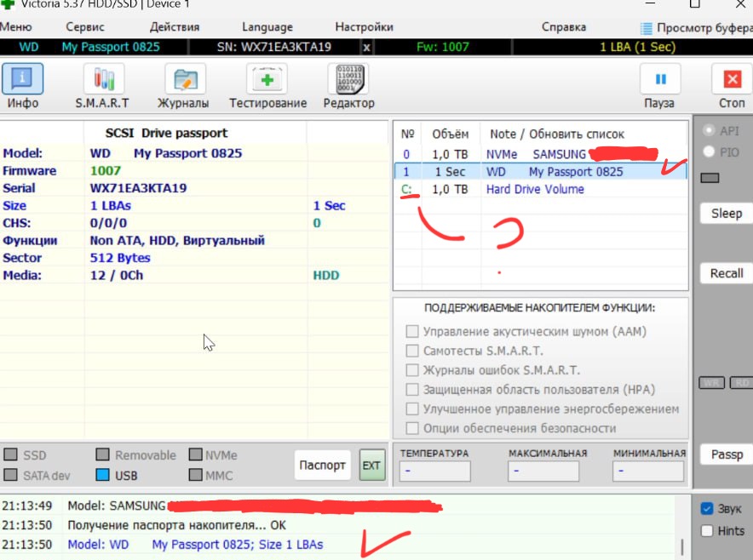Check Улучшенное управление энергосбережением box
The image size is (753, 560).
pyautogui.click(x=412, y=409)
